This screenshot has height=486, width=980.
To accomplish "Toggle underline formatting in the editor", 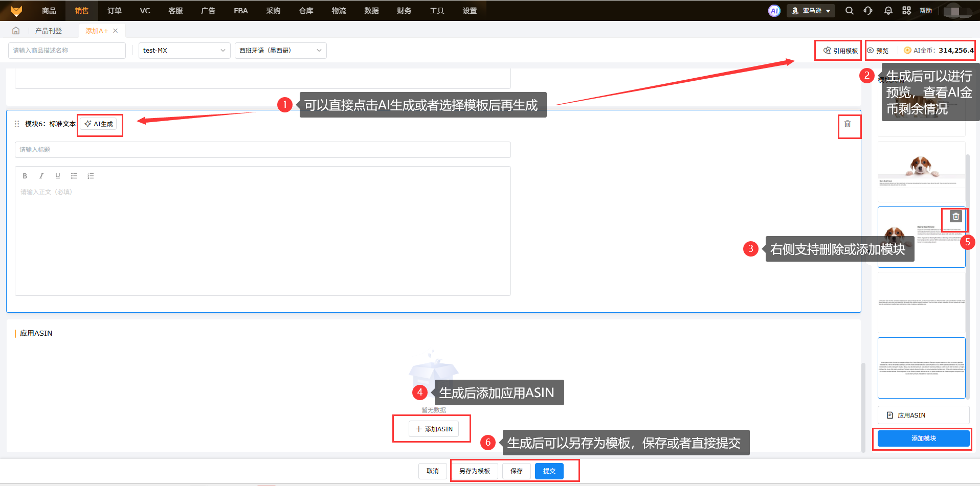I will pos(58,176).
